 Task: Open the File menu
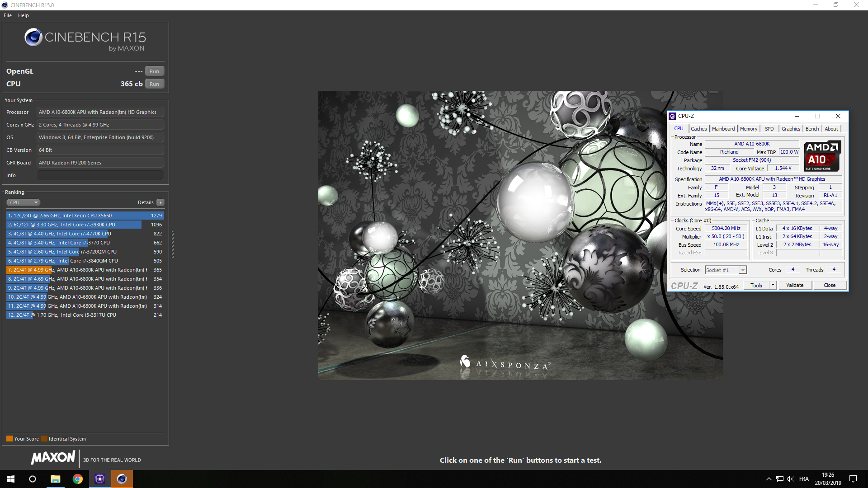pos(8,15)
